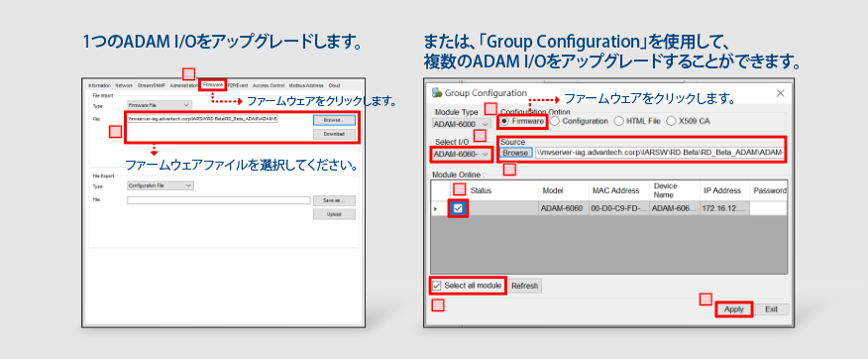This screenshot has height=359, width=868.
Task: Open the Module Type ADAM-6000 dropdown
Action: [461, 124]
